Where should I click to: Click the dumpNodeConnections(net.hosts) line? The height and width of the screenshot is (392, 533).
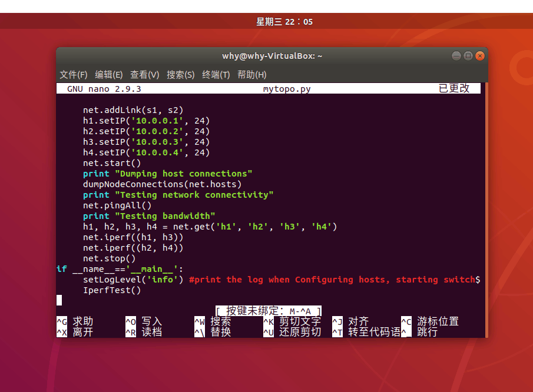point(162,184)
